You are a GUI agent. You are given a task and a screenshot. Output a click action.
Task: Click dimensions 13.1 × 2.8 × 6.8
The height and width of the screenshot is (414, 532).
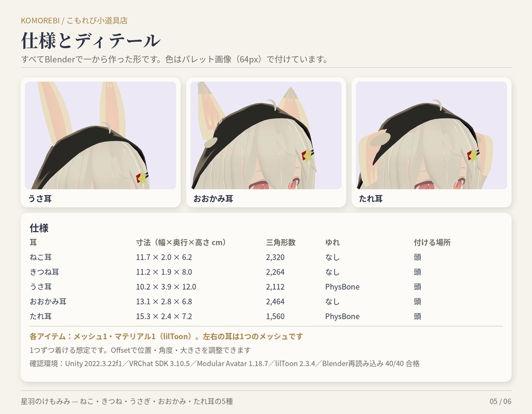coord(164,301)
